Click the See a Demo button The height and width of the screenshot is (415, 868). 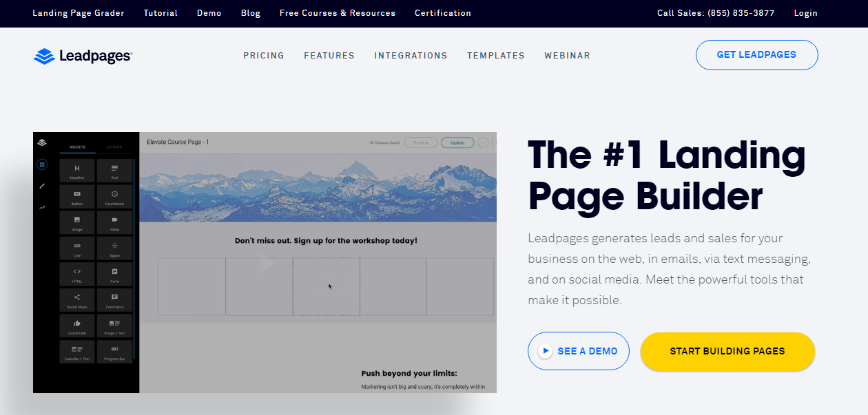coord(579,351)
